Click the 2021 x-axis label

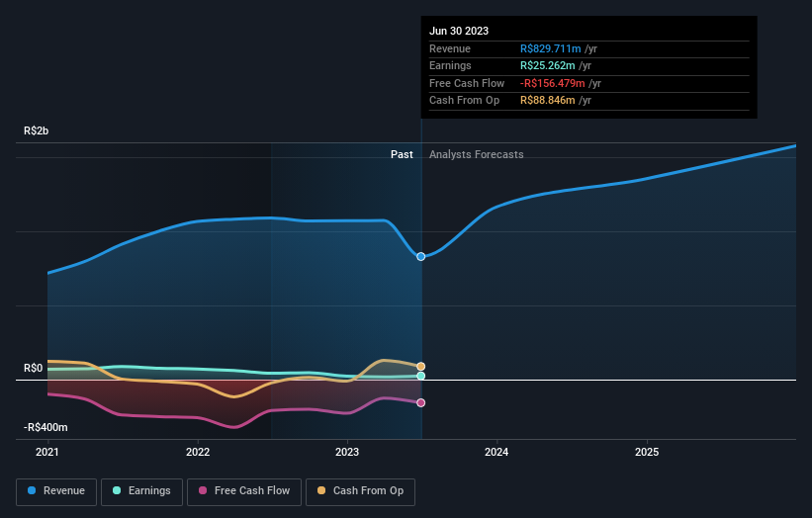coord(47,452)
